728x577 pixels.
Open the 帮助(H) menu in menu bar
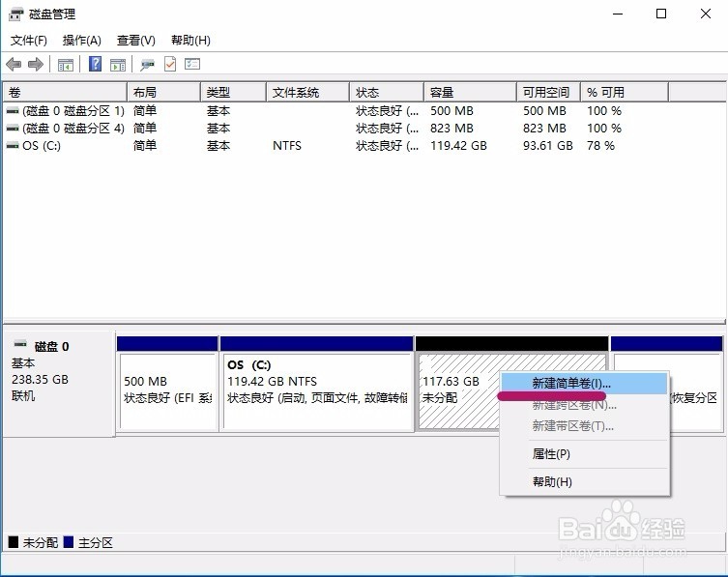point(190,41)
